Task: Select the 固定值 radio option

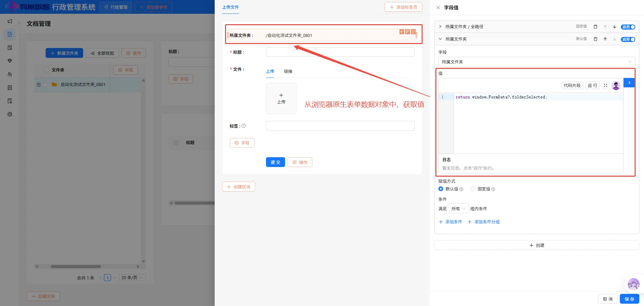Action: [473, 189]
